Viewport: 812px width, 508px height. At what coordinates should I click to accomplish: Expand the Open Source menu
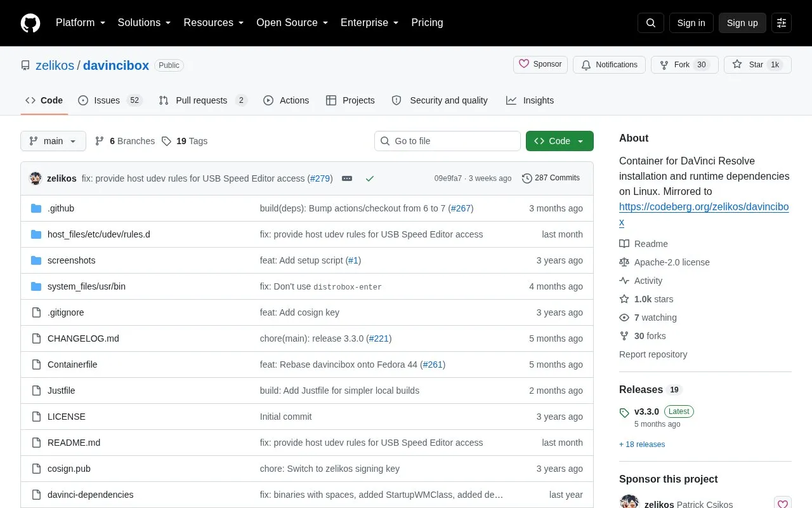(x=292, y=23)
